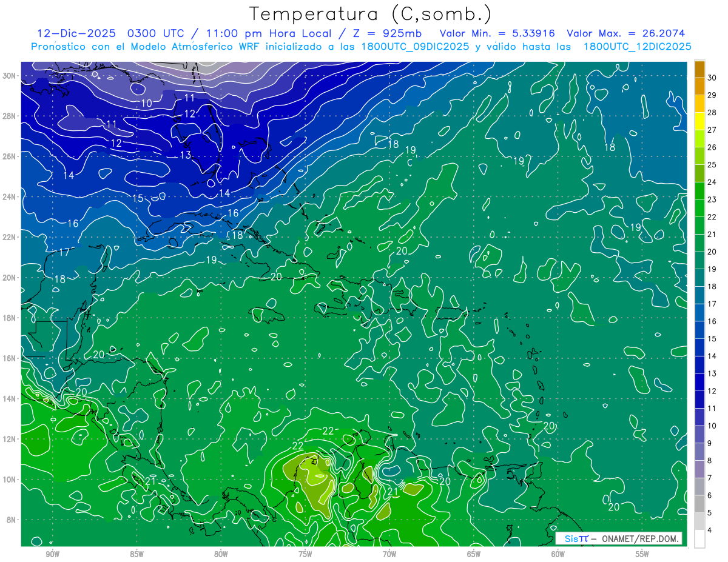Click the 65W longitude axis label

point(474,554)
